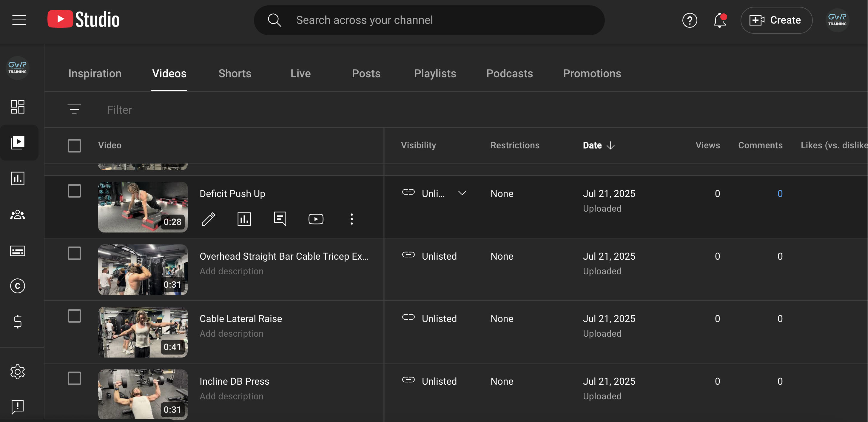The height and width of the screenshot is (422, 868).
Task: Select the Deficit Push Up checkbox
Action: click(74, 191)
